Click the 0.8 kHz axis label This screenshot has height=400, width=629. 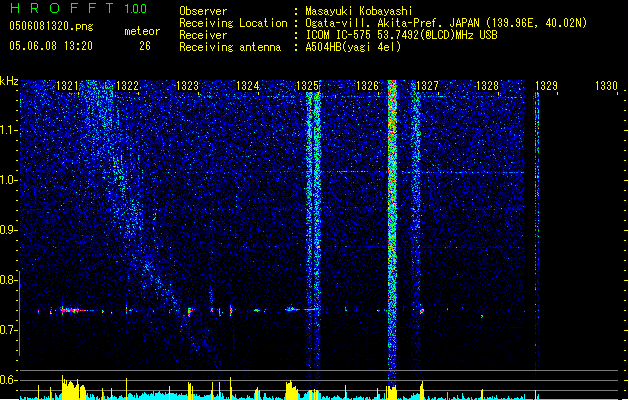click(8, 280)
